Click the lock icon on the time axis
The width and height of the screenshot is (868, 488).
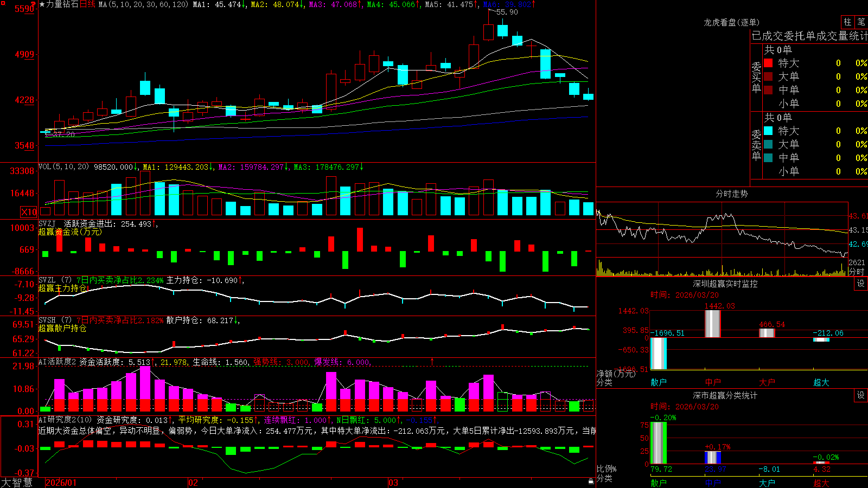coord(591,481)
